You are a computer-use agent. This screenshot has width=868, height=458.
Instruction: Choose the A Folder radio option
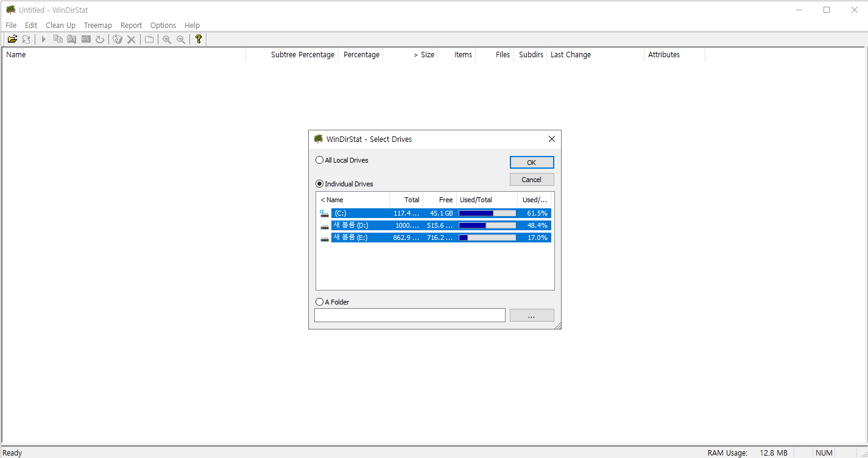click(333, 301)
